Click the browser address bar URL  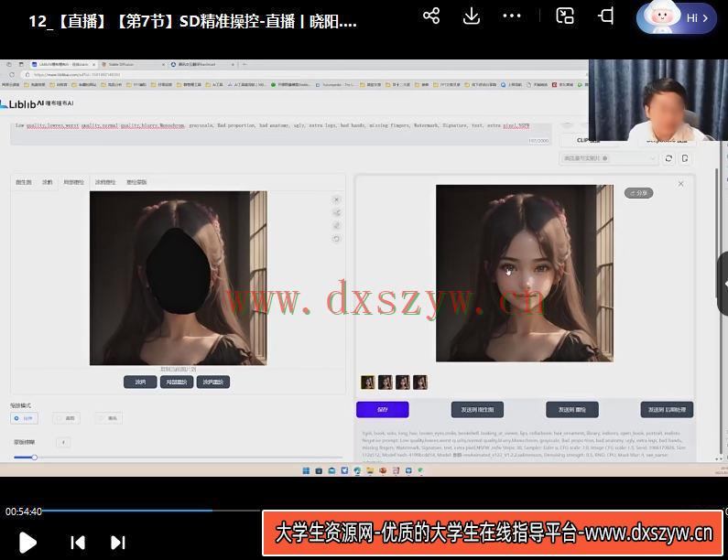pyautogui.click(x=77, y=74)
